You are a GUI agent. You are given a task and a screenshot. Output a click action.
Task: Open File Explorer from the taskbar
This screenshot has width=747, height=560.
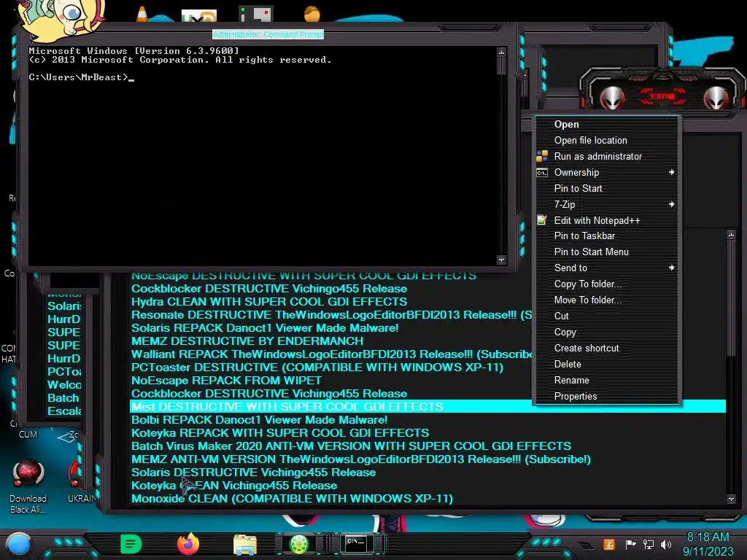click(x=245, y=544)
